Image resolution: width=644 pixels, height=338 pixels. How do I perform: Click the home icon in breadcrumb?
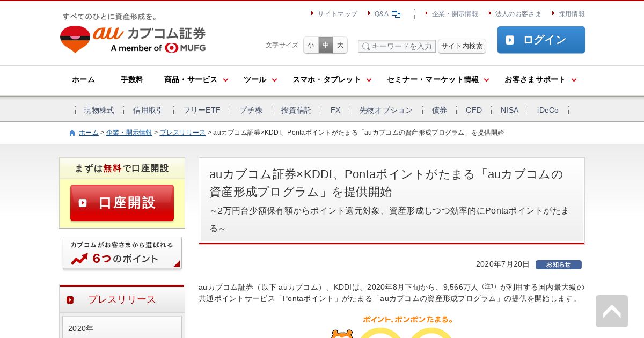pos(72,133)
